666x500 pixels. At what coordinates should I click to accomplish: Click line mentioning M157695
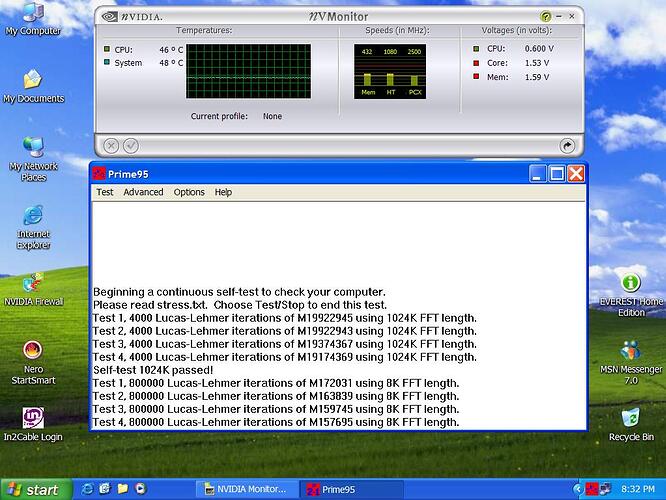click(276, 422)
